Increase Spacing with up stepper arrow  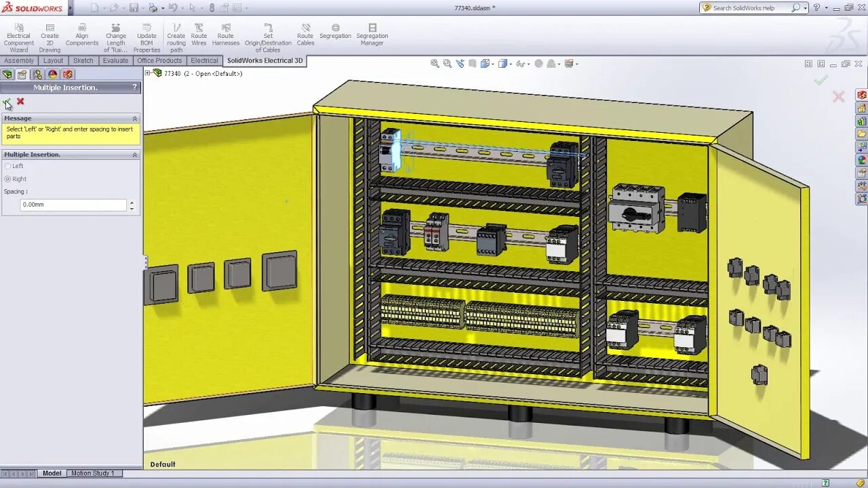(x=132, y=202)
